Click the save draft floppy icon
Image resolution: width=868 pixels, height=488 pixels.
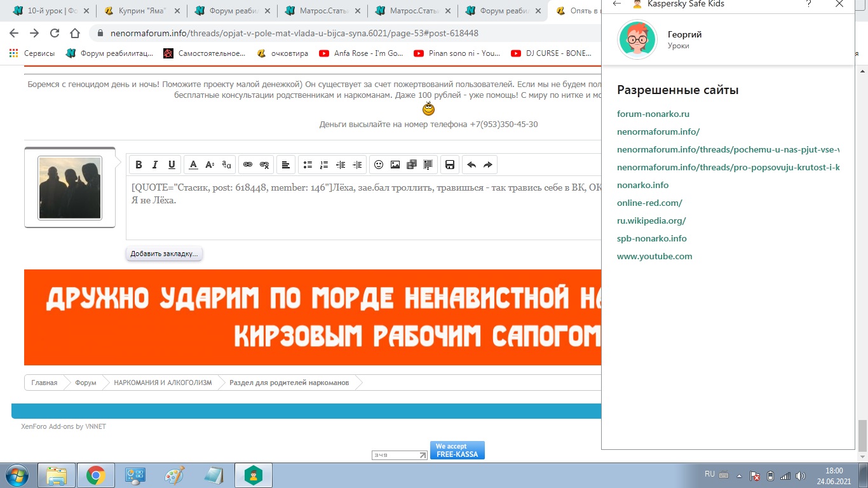click(x=450, y=165)
